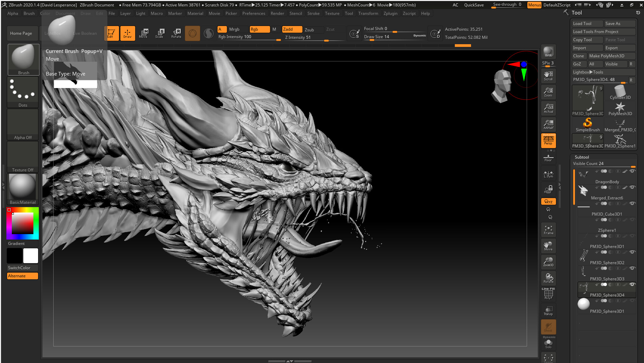
Task: Toggle the Alternate color button
Action: [x=23, y=276]
